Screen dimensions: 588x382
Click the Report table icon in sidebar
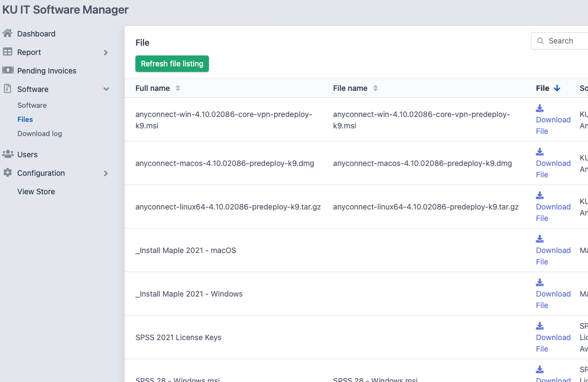coord(8,52)
